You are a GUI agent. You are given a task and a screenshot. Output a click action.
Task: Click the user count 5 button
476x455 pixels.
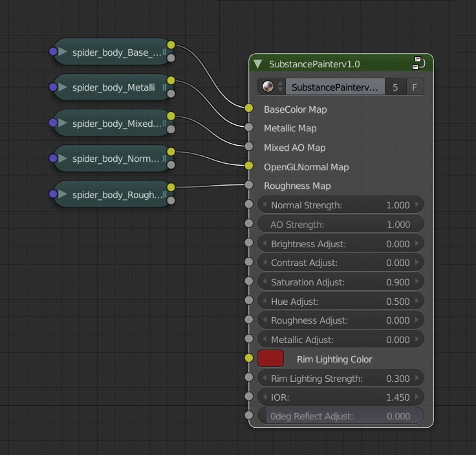point(395,87)
